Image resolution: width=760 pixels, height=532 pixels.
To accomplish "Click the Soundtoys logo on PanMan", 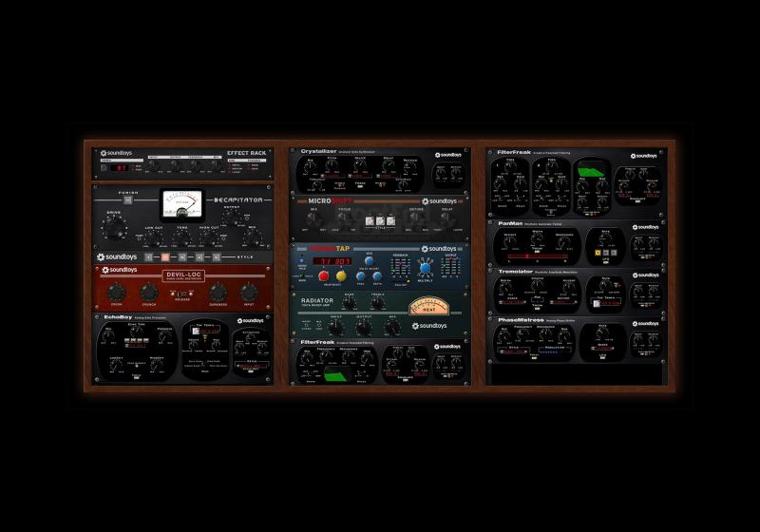I will 645,227.
